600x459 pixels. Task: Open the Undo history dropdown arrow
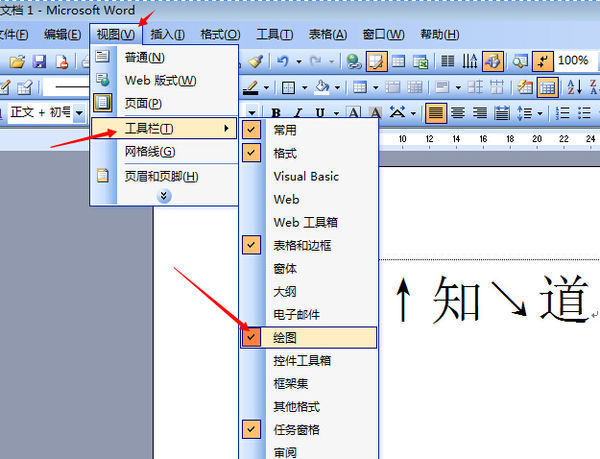pos(299,62)
